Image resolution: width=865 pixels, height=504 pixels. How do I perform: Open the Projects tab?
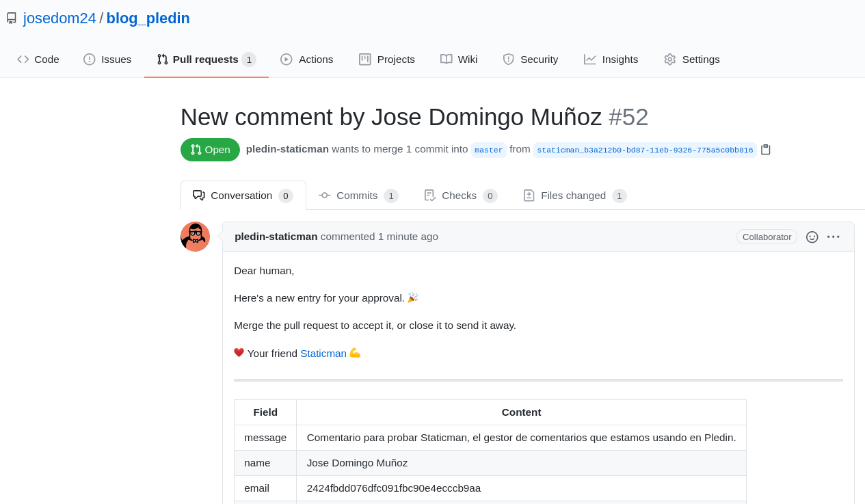[x=387, y=59]
